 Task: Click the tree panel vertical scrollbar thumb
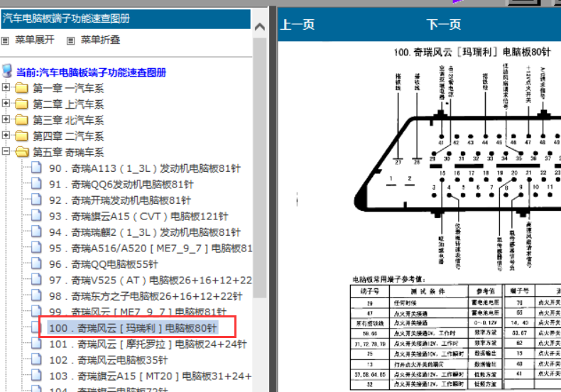[260, 168]
